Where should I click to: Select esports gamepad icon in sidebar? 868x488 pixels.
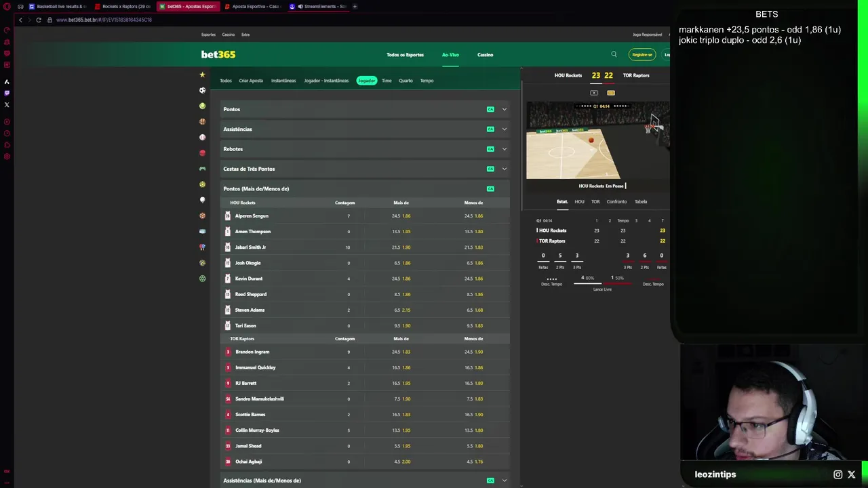click(202, 169)
